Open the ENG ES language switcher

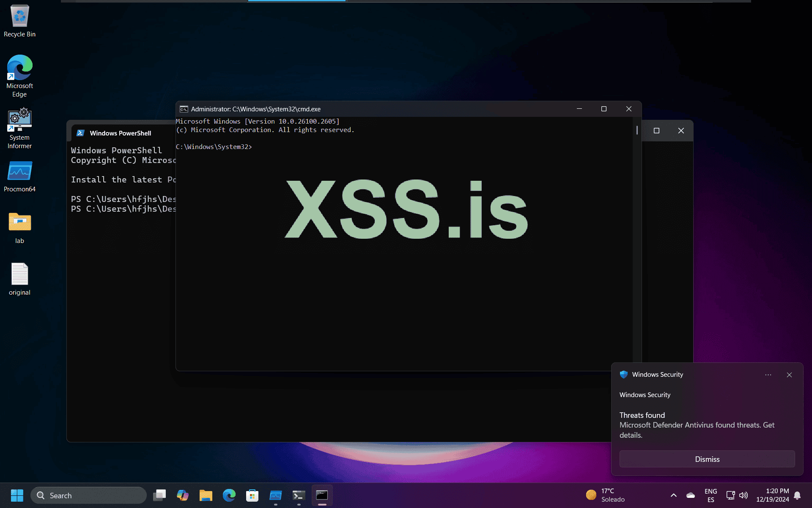click(x=710, y=495)
